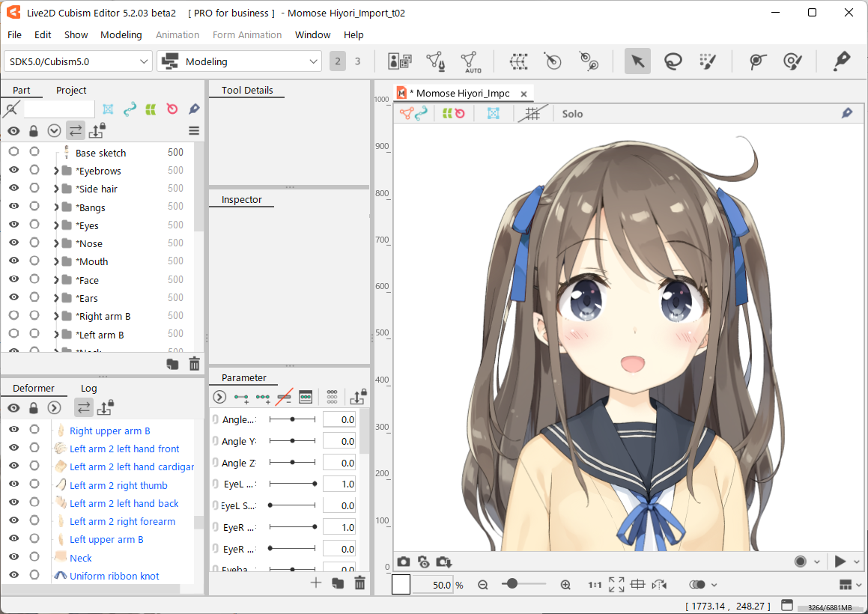Open the Modeling menu

121,34
